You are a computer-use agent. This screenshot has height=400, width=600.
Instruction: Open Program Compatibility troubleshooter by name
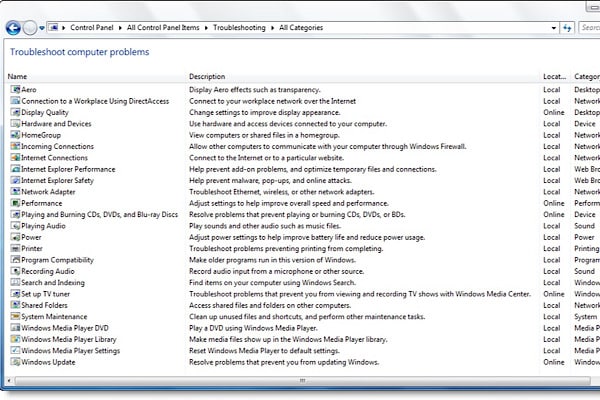[x=57, y=260]
